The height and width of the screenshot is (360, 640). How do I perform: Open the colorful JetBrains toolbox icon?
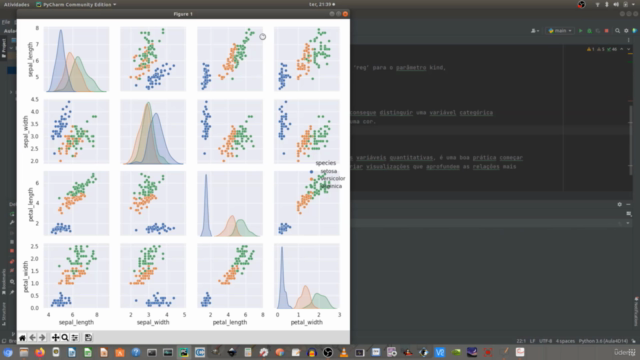coord(635,31)
